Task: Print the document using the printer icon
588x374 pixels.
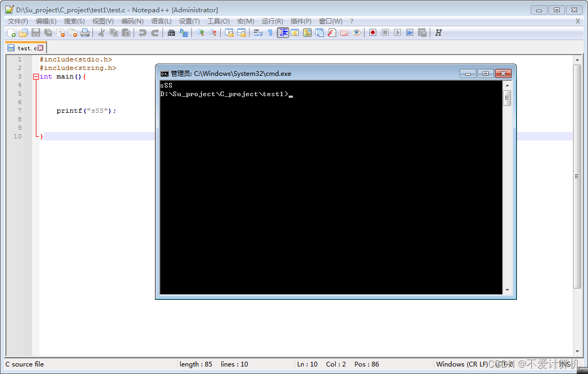Action: pos(85,33)
